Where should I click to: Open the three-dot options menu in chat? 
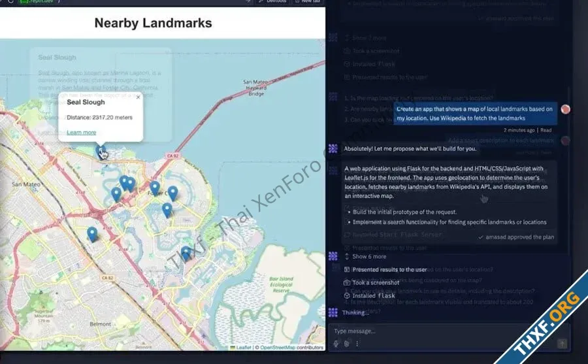pyautogui.click(x=357, y=344)
